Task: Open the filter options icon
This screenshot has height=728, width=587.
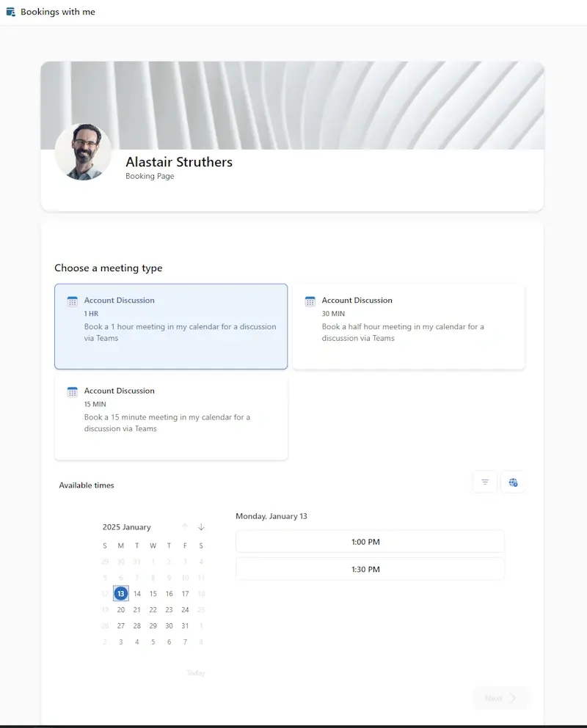Action: [485, 482]
